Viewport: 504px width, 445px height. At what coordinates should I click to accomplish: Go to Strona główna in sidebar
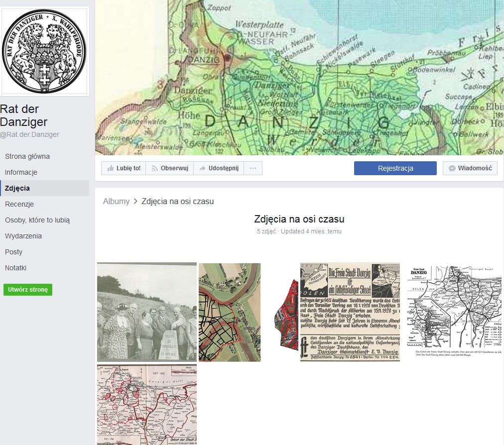27,156
